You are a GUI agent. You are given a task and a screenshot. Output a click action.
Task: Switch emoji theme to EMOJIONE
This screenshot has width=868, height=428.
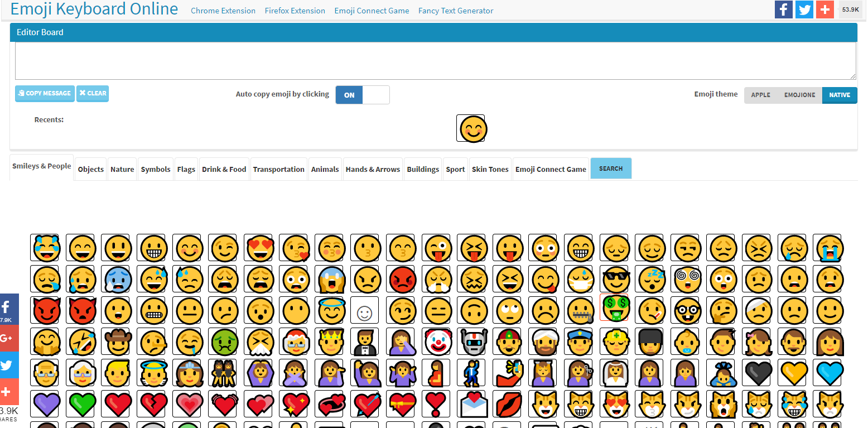(x=799, y=95)
